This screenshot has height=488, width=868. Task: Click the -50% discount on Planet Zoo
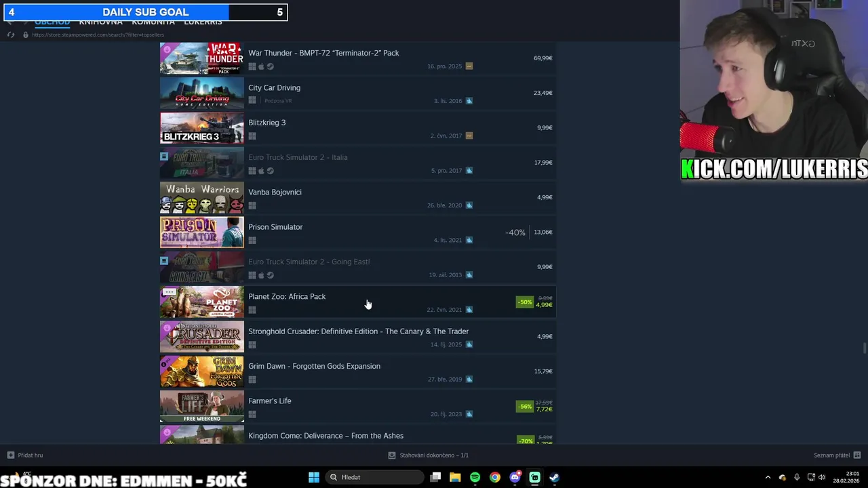(525, 302)
